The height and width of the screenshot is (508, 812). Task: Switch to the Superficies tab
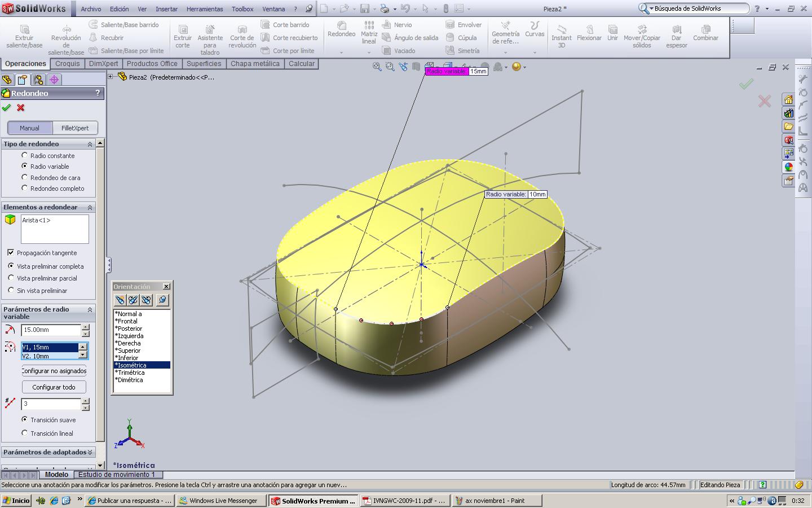point(204,64)
